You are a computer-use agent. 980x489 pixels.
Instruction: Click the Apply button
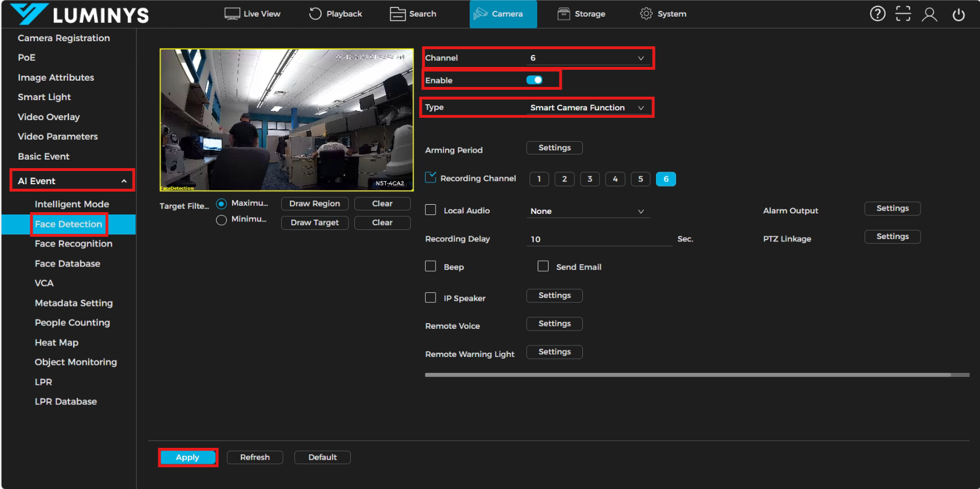tap(187, 457)
